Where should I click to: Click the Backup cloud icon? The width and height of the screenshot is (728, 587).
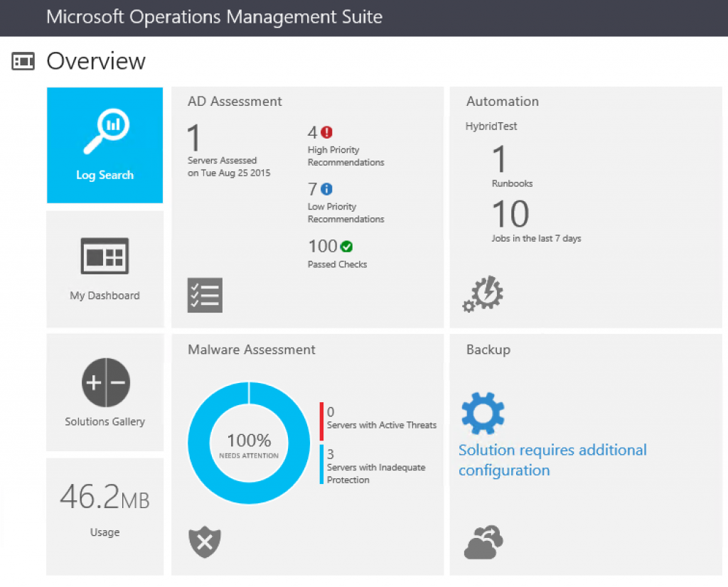click(483, 542)
